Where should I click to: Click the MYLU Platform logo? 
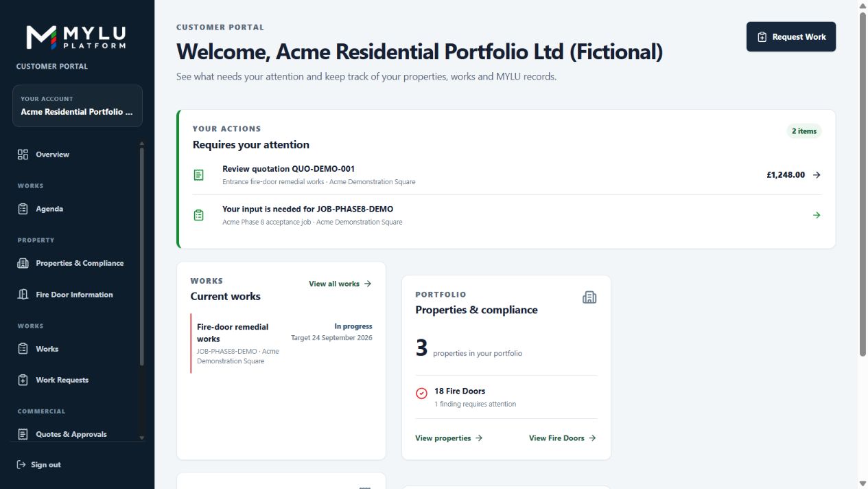click(x=76, y=37)
